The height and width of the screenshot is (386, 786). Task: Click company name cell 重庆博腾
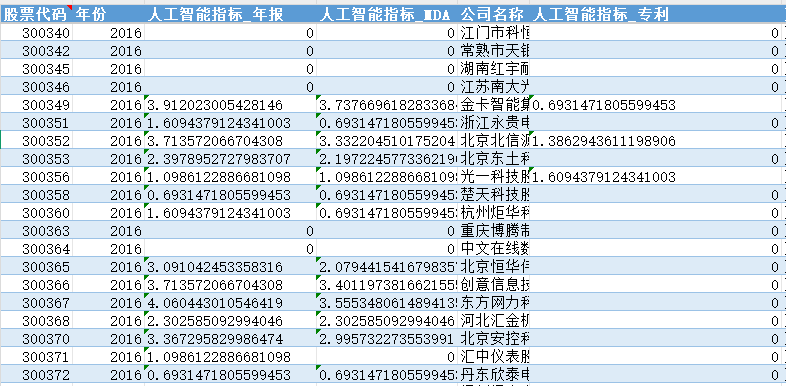coord(493,231)
